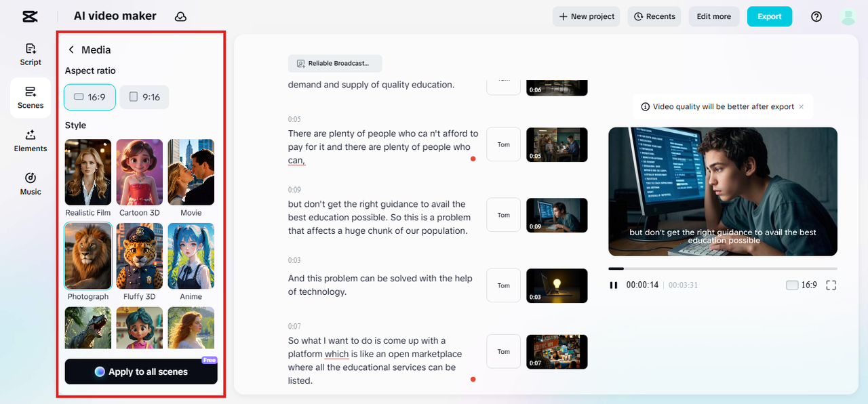Open the scene clip thumbnail marked 0:09

(557, 215)
